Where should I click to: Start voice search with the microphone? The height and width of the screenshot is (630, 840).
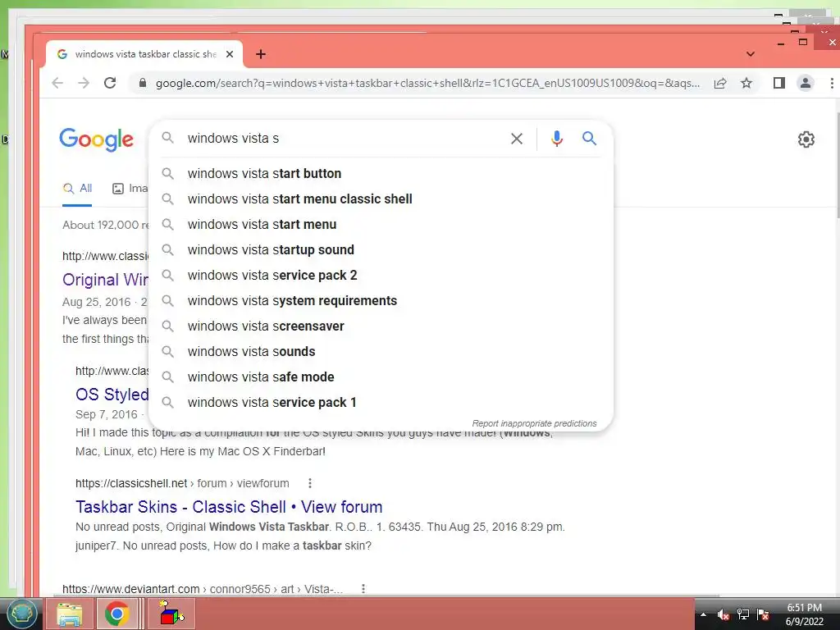pyautogui.click(x=557, y=139)
